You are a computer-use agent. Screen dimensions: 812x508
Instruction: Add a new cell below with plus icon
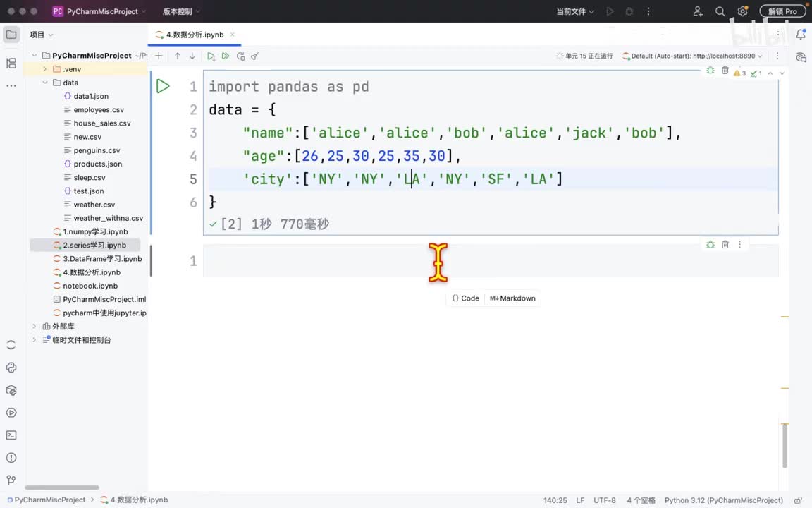[x=159, y=56]
